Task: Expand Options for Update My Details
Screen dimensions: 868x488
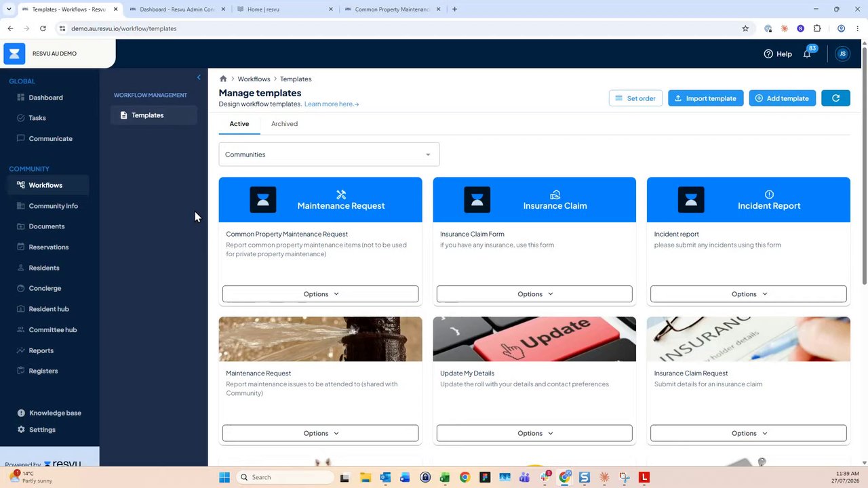Action: pyautogui.click(x=534, y=433)
